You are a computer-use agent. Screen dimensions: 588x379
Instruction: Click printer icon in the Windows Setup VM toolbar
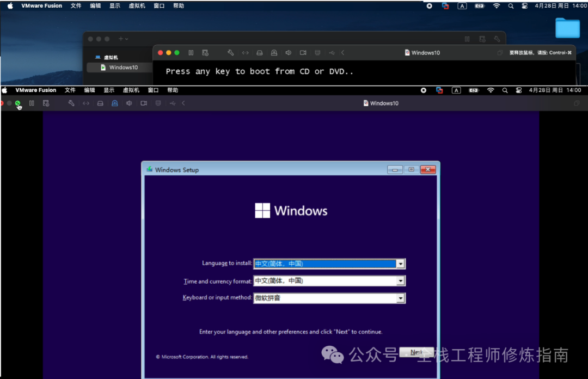pyautogui.click(x=158, y=103)
